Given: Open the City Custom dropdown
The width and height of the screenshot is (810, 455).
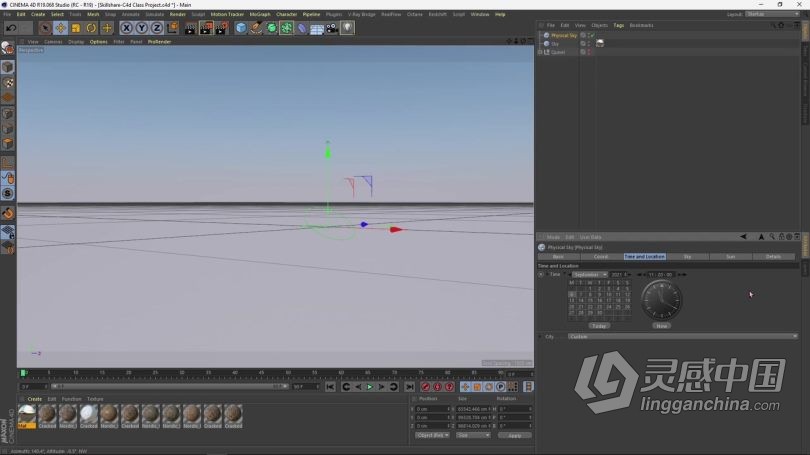Looking at the screenshot, I should [683, 337].
